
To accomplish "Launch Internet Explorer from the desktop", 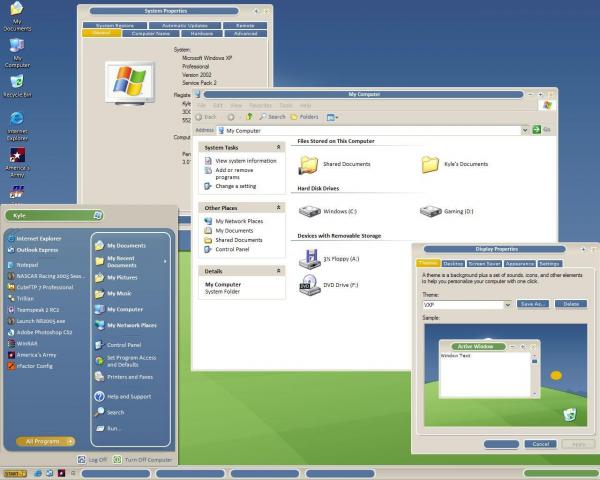I will point(17,126).
